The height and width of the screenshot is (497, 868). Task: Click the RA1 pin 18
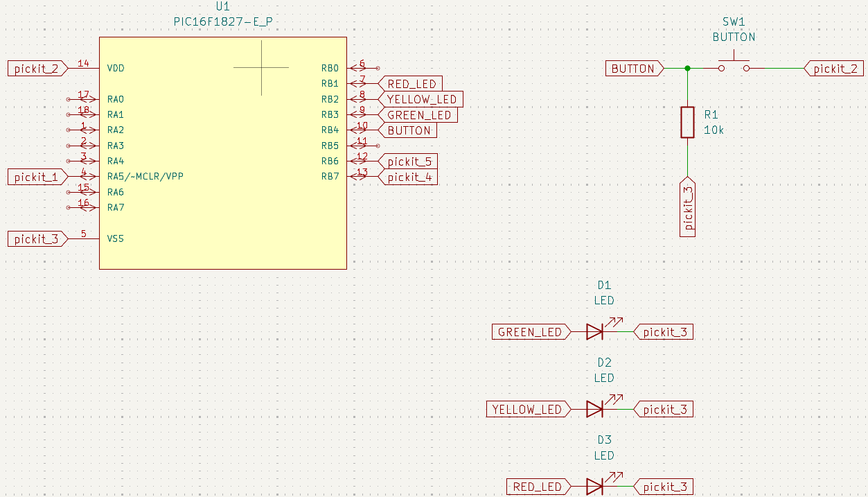(83, 114)
